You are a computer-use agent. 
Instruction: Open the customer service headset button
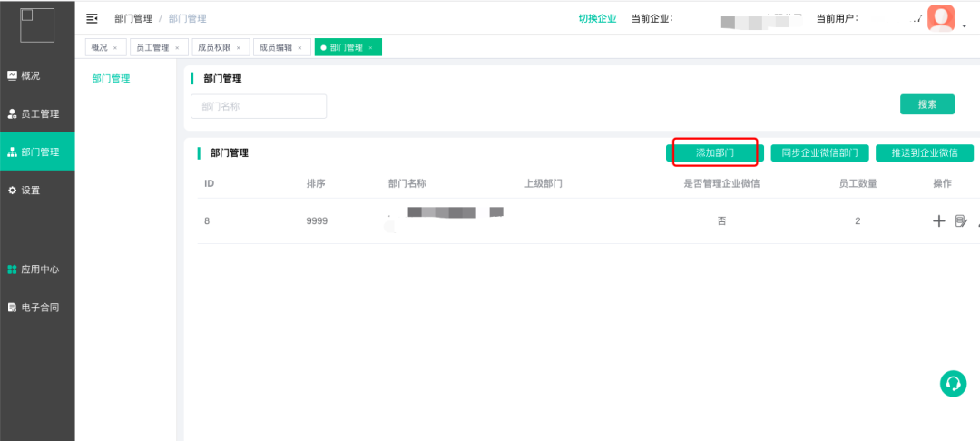(953, 383)
